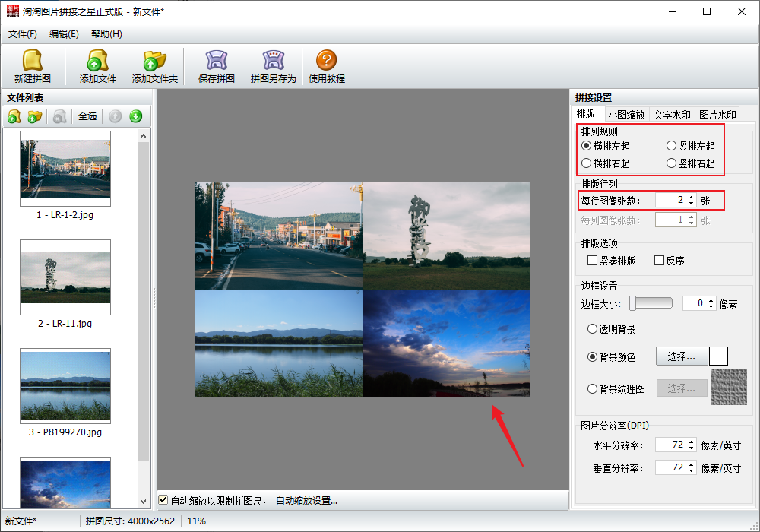
Task: Enable the 紧凑排版 checkbox
Action: tap(593, 261)
